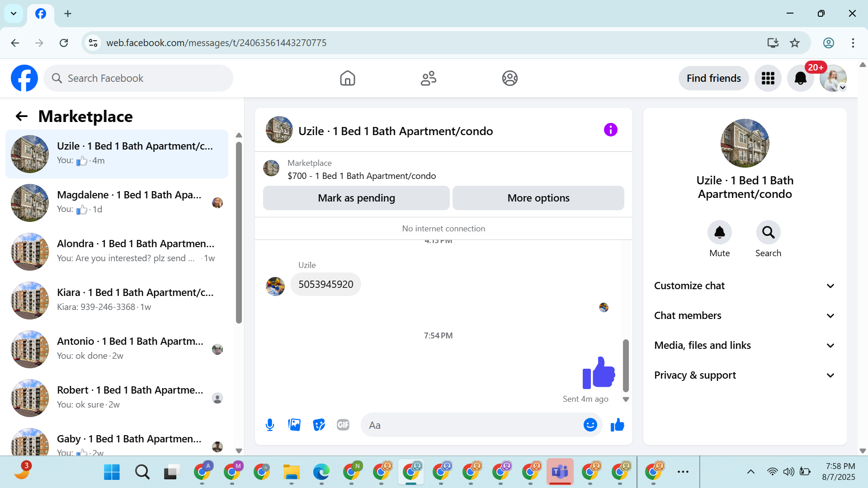This screenshot has width=868, height=488.
Task: Open Kiara apartment conversation
Action: click(117, 300)
